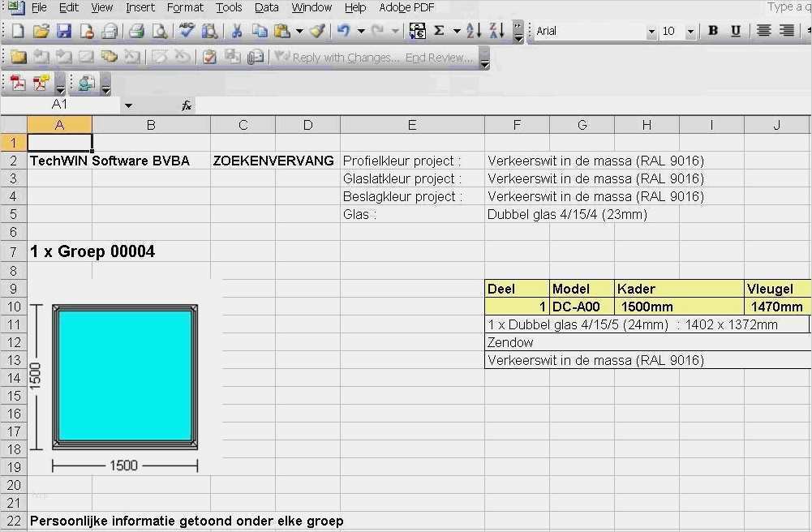Image resolution: width=812 pixels, height=532 pixels.
Task: Click the End Review button
Action: [x=438, y=58]
